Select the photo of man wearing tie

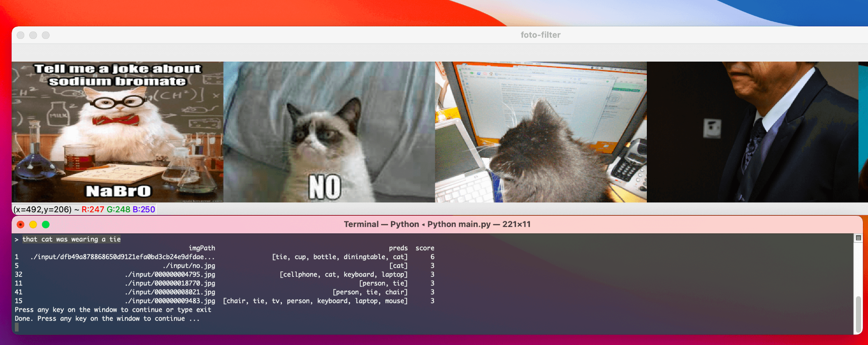point(752,132)
